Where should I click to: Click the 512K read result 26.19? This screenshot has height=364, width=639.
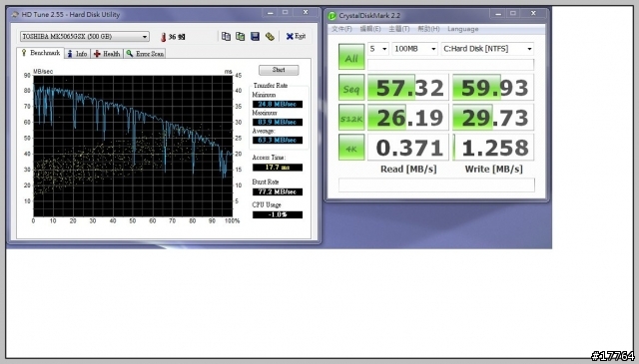[x=408, y=118]
